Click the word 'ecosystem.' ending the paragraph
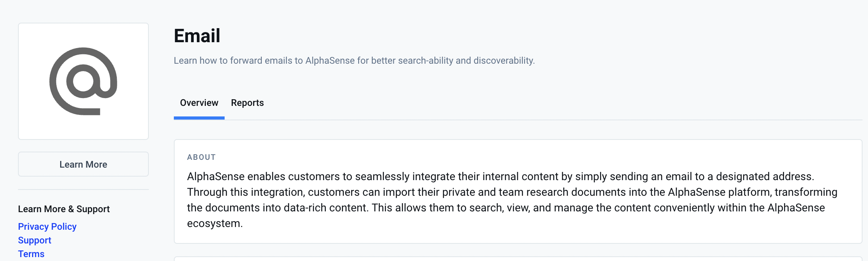 [x=215, y=223]
